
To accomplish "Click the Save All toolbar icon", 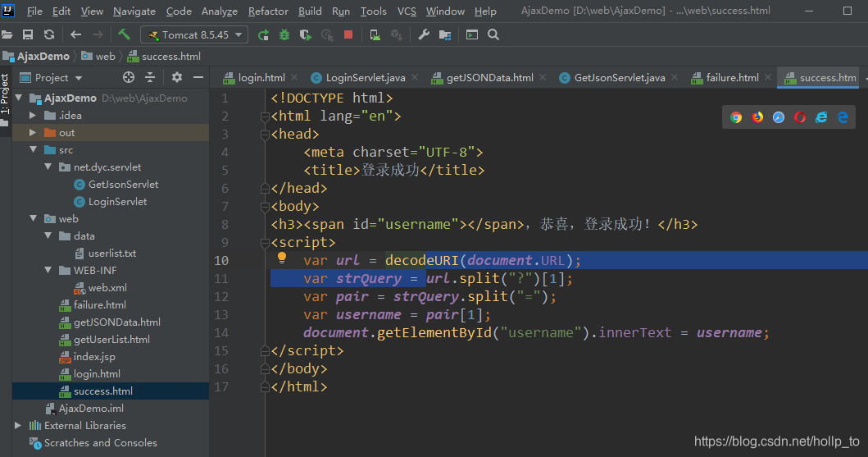I will pos(28,35).
